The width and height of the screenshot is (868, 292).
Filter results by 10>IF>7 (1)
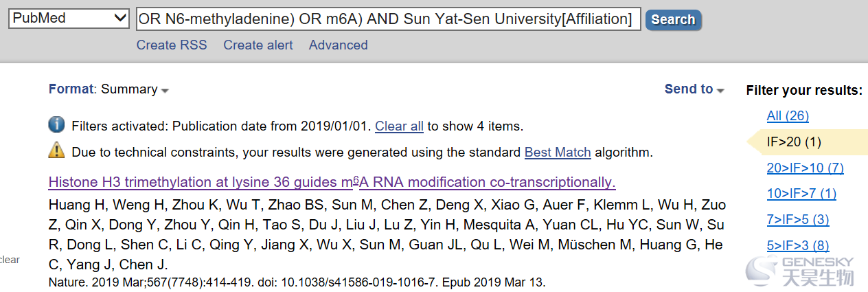(801, 194)
